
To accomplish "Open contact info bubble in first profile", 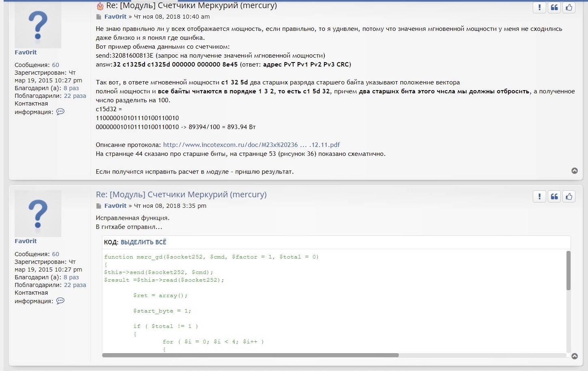I will pyautogui.click(x=61, y=112).
